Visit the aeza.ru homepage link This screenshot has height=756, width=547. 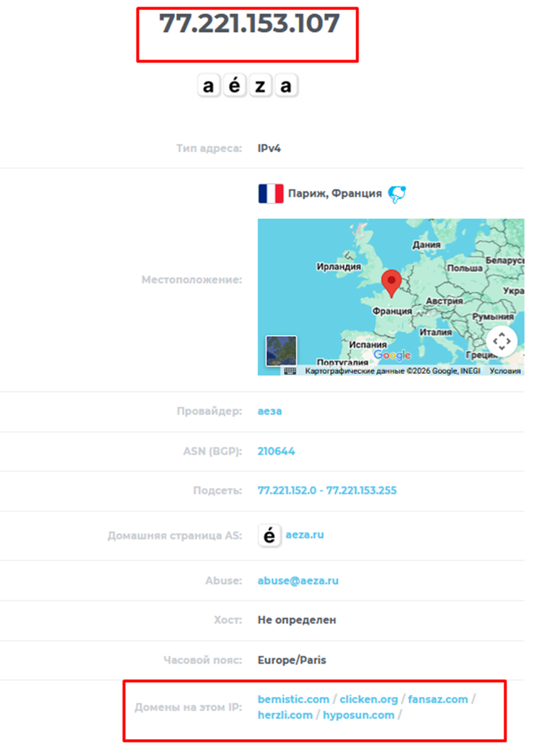305,535
